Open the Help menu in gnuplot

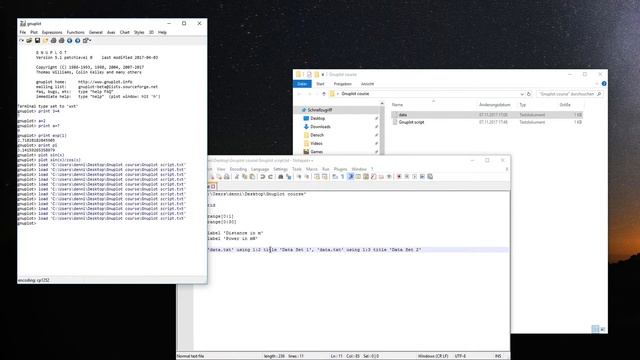pos(162,32)
